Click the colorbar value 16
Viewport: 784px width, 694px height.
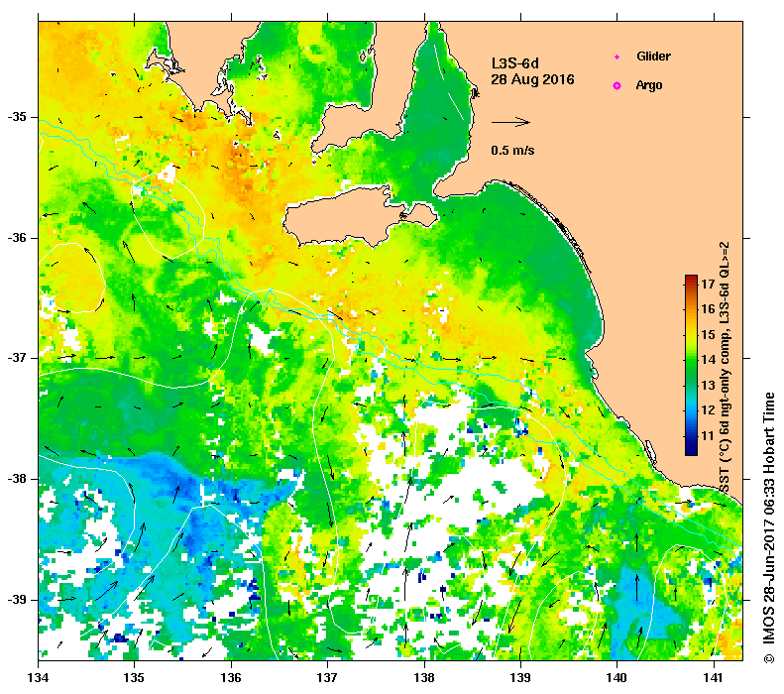pos(708,309)
